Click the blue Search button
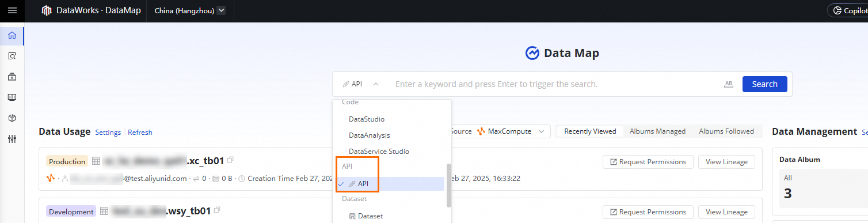The width and height of the screenshot is (868, 223). (x=764, y=84)
